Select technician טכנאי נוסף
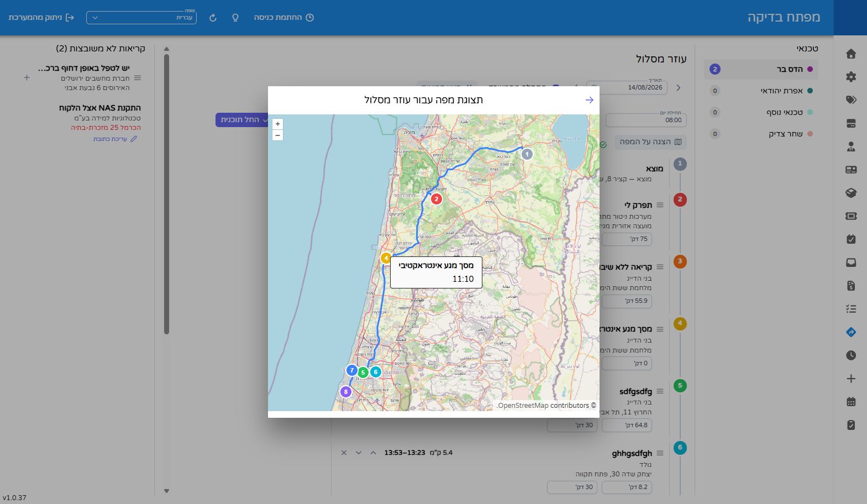Image resolution: width=867 pixels, height=504 pixels. click(761, 112)
